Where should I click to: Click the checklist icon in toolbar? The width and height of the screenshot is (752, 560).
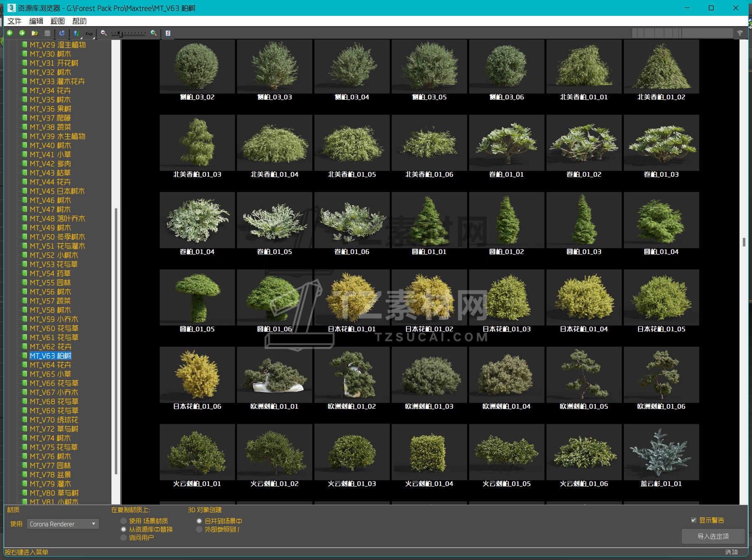[168, 33]
